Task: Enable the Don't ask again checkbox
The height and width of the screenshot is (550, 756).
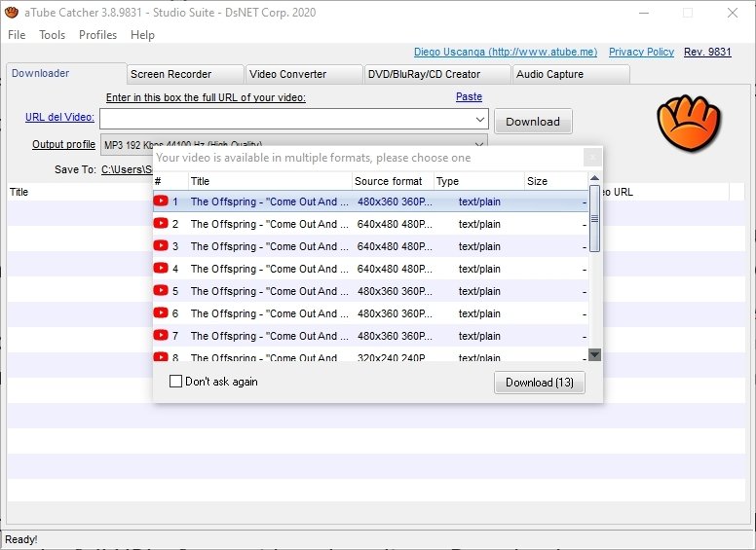Action: pos(176,382)
